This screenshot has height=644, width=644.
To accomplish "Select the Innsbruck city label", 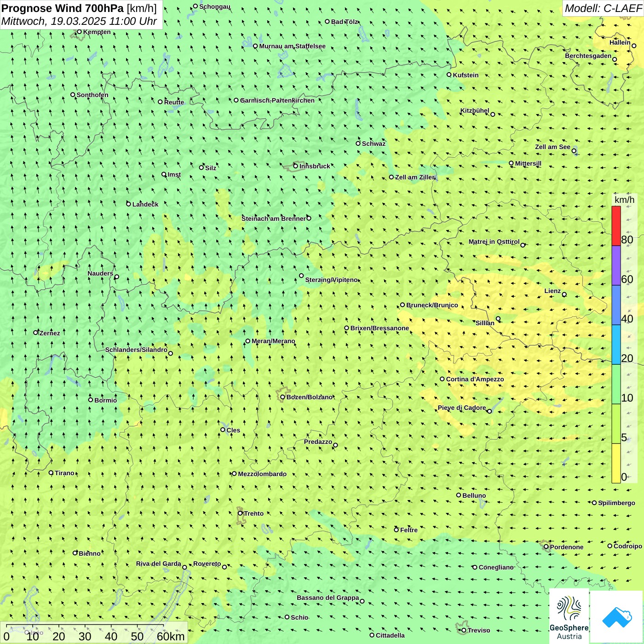I will (x=315, y=166).
